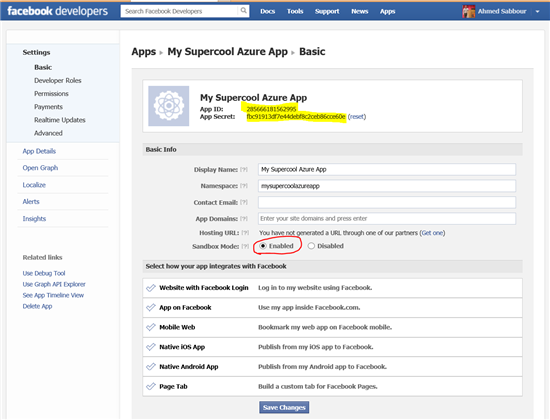Click the Mobile Web checkmark icon

click(x=151, y=327)
